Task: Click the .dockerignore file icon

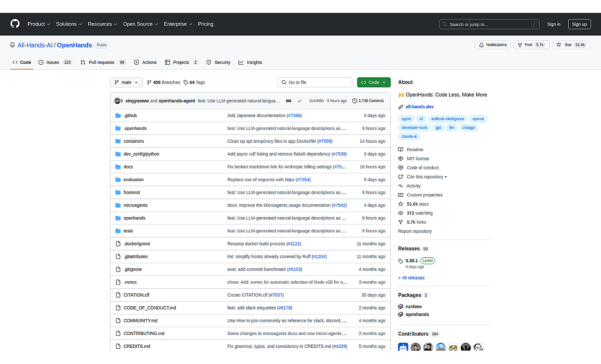Action: (x=118, y=244)
